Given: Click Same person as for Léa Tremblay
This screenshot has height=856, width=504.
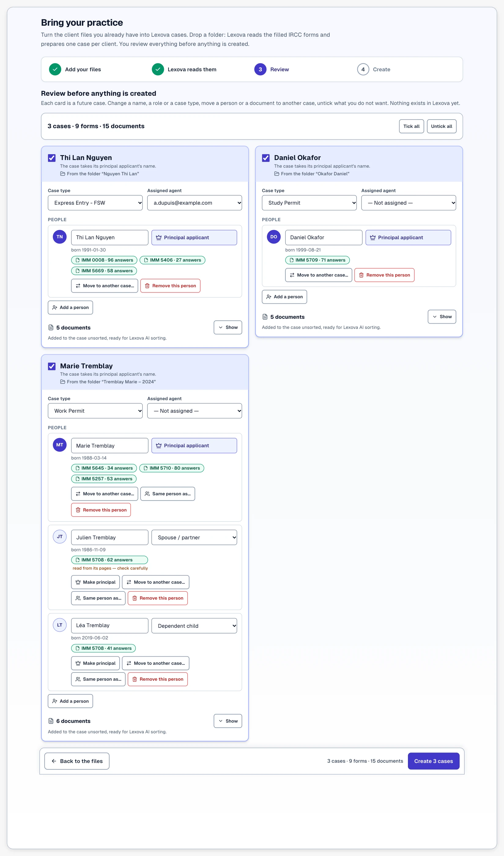Looking at the screenshot, I should [98, 679].
